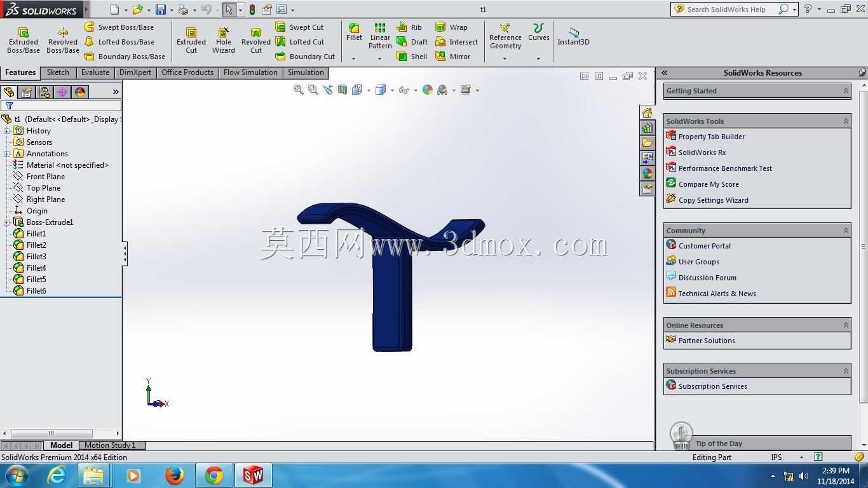Select Fillet3 in the feature tree

36,257
